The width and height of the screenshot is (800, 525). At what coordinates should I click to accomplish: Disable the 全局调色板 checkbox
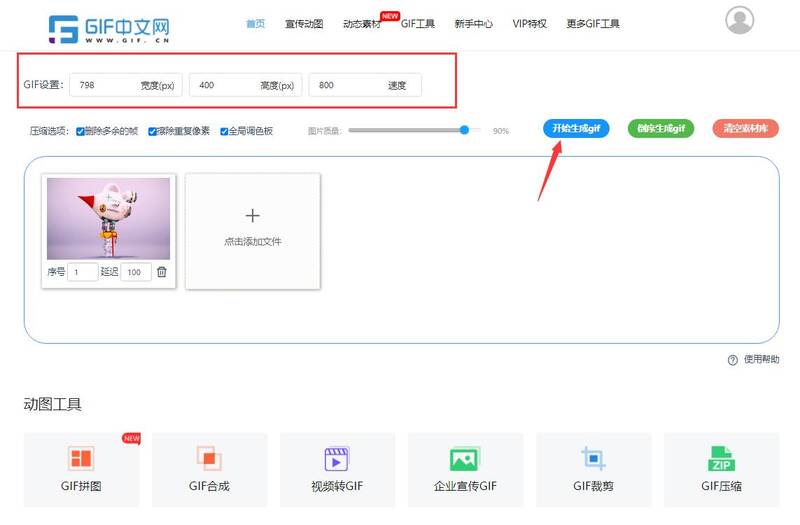point(225,131)
